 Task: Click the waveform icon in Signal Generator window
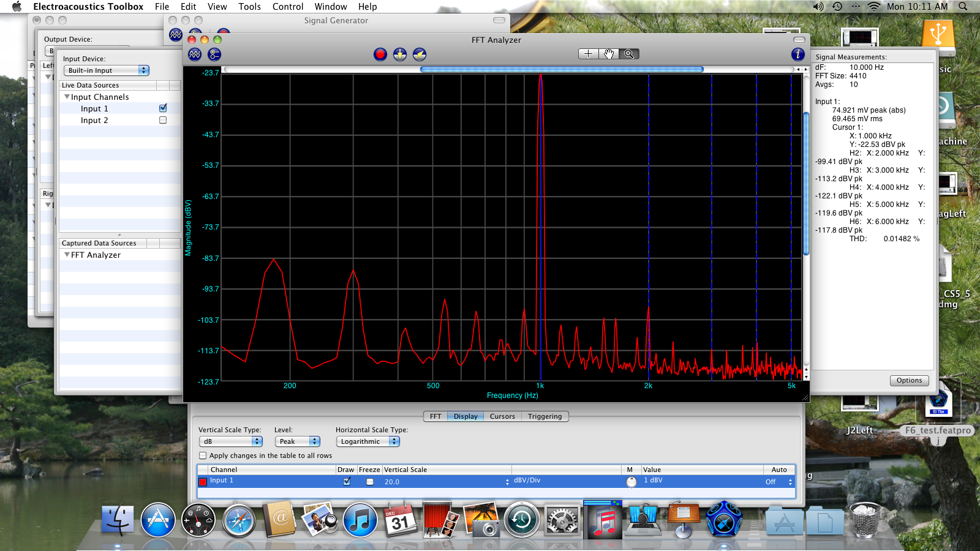pyautogui.click(x=176, y=35)
